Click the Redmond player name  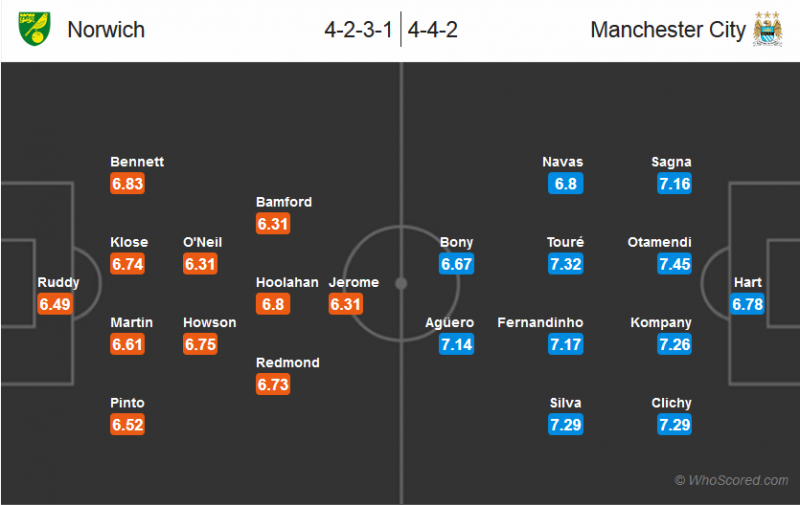288,363
